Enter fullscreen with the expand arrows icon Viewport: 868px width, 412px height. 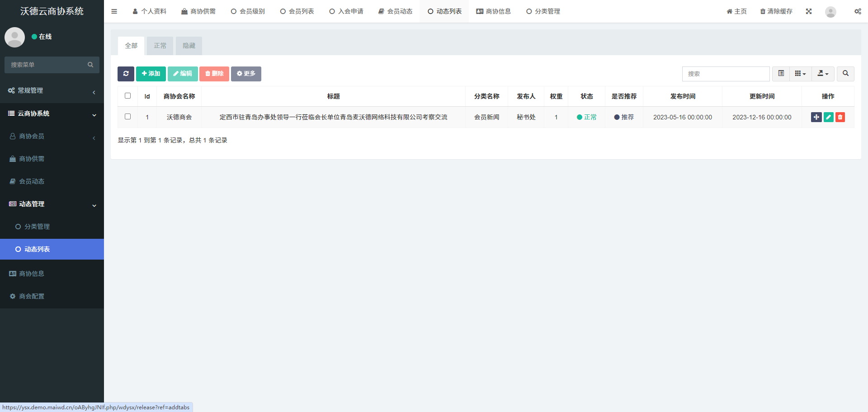pos(809,11)
